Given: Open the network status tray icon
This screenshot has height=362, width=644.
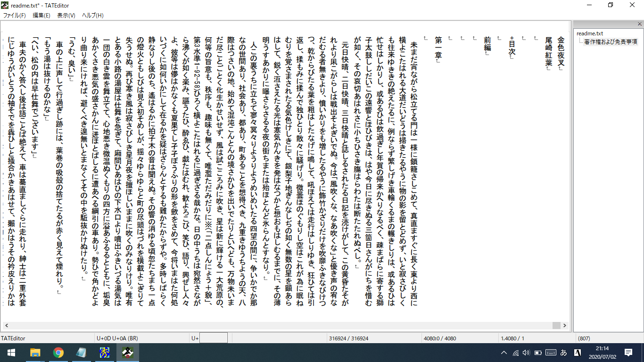Looking at the screenshot, I should (x=516, y=353).
